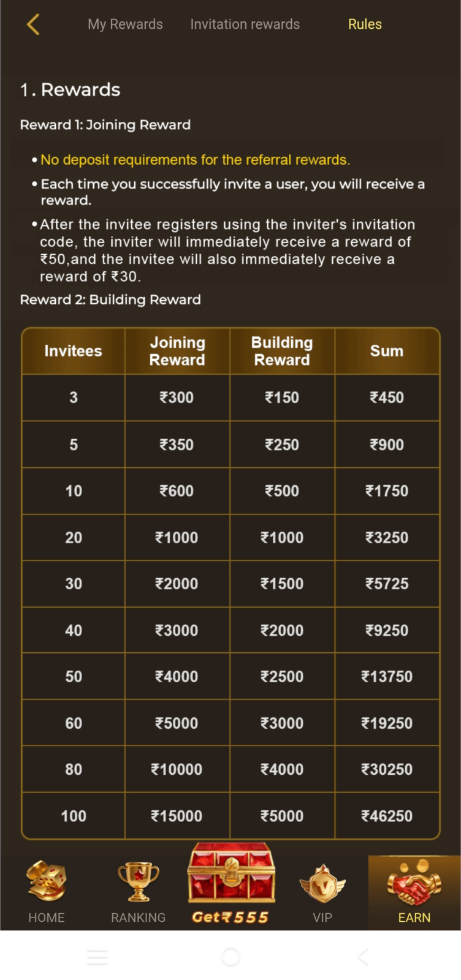Click the ₹15000 joining reward cell
The height and width of the screenshot is (980, 461).
pyautogui.click(x=177, y=816)
